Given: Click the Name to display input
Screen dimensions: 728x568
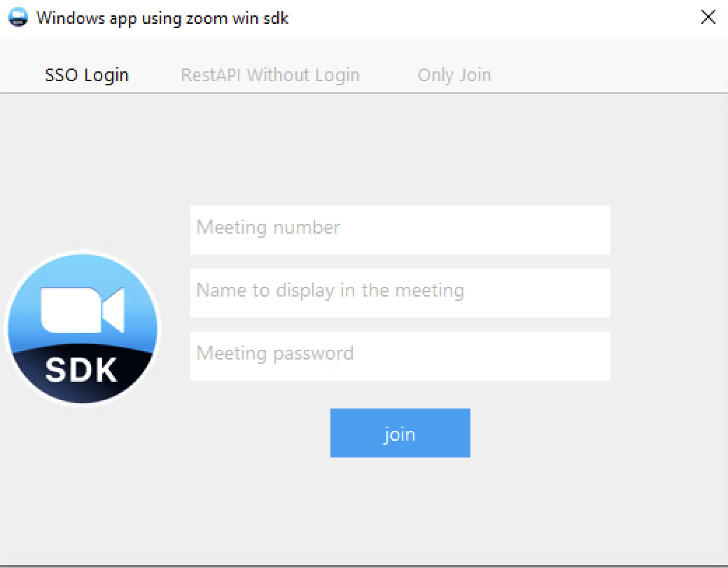Looking at the screenshot, I should click(x=400, y=293).
